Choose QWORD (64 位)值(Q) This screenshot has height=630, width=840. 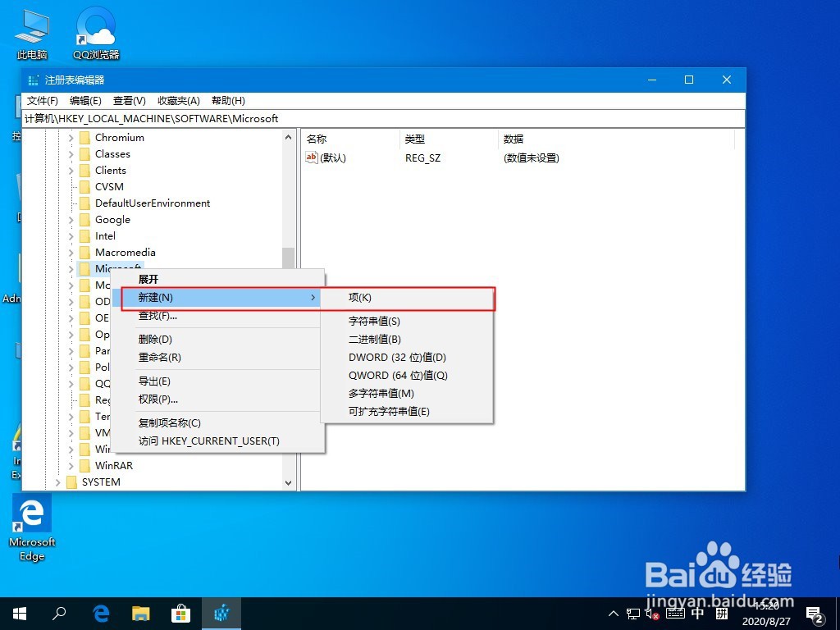[x=407, y=376]
